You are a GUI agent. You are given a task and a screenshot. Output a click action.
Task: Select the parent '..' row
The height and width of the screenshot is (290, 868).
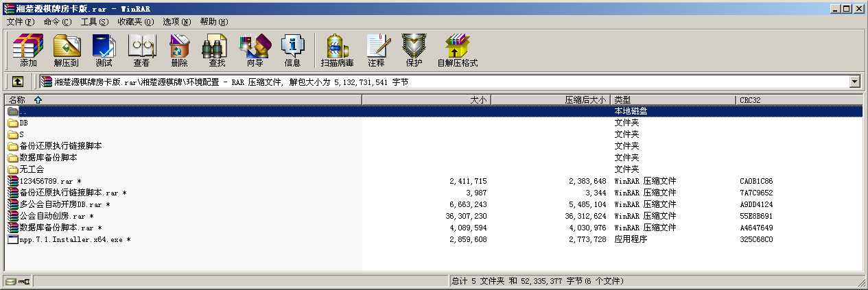[434, 111]
